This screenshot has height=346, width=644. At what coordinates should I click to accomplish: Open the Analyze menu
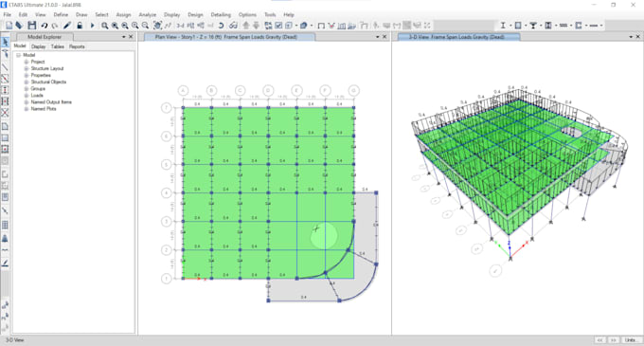coord(147,14)
